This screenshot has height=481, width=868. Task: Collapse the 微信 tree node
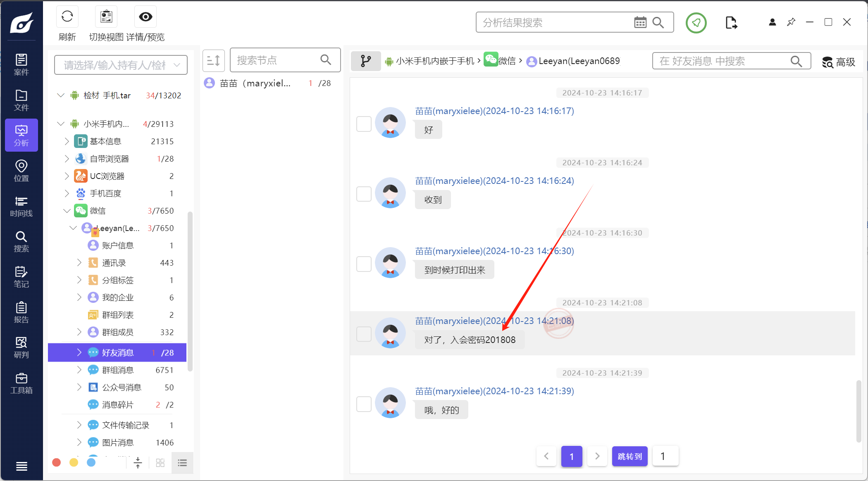67,211
